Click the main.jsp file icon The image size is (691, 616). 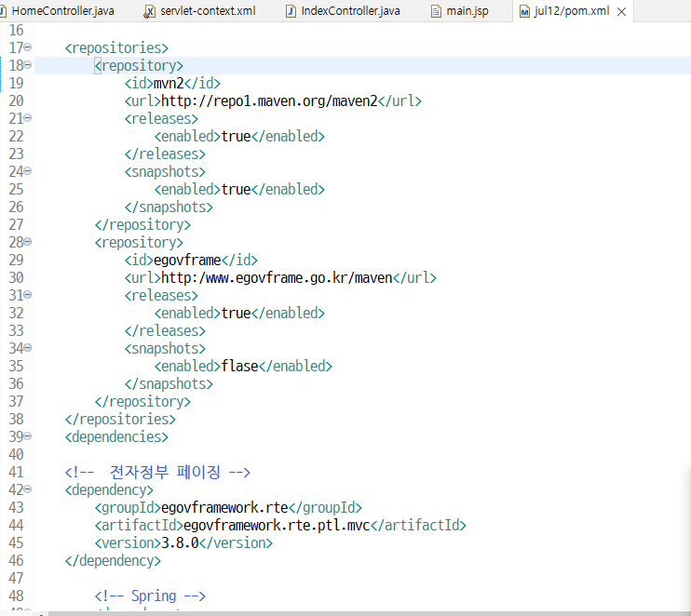coord(436,11)
